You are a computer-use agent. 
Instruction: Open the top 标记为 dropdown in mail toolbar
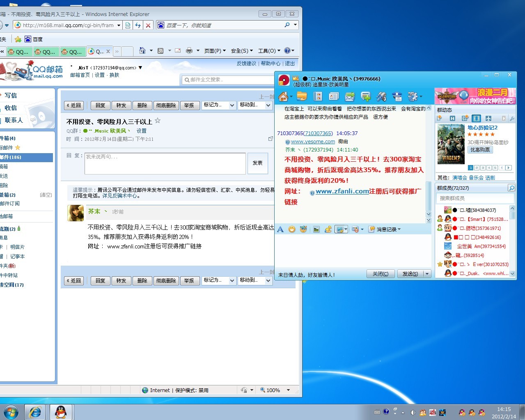pos(219,105)
